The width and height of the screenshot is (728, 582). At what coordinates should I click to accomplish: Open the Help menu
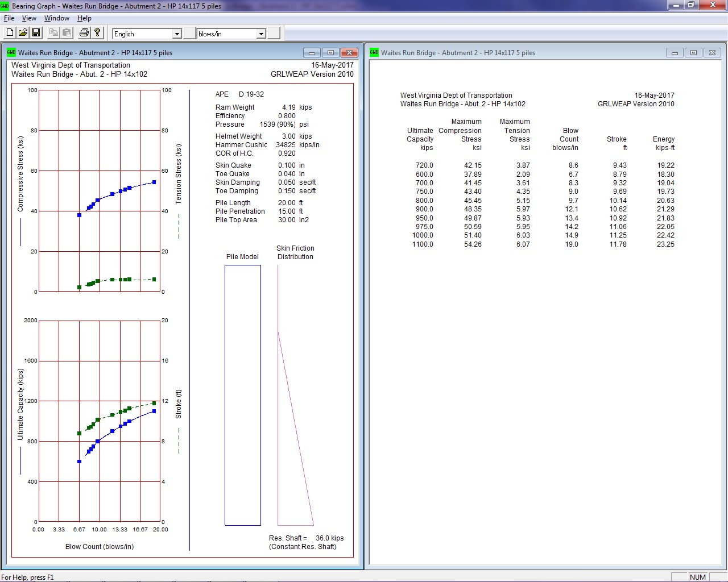tap(84, 18)
